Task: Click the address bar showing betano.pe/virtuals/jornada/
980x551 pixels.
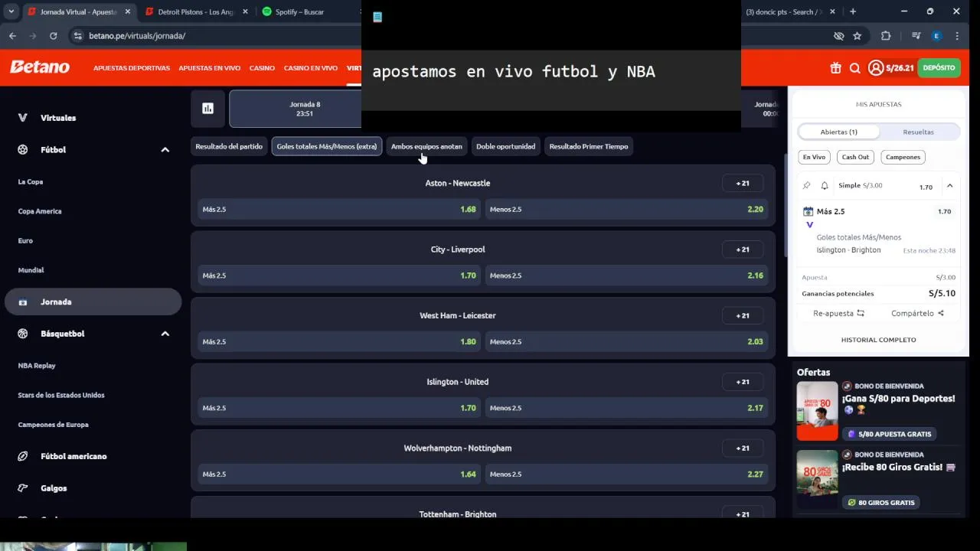Action: pyautogui.click(x=452, y=36)
